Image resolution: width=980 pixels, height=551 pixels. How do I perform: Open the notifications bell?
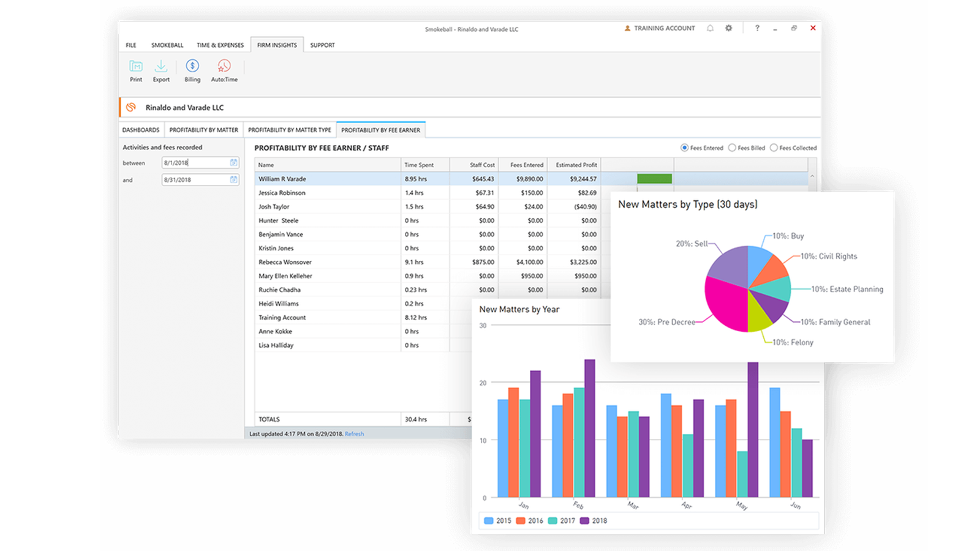click(710, 28)
